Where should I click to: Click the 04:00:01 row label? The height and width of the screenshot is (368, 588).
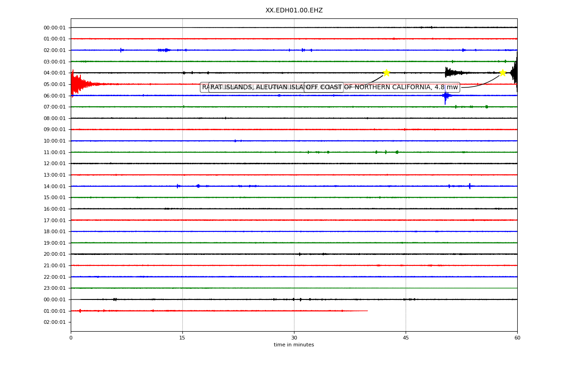(x=55, y=73)
